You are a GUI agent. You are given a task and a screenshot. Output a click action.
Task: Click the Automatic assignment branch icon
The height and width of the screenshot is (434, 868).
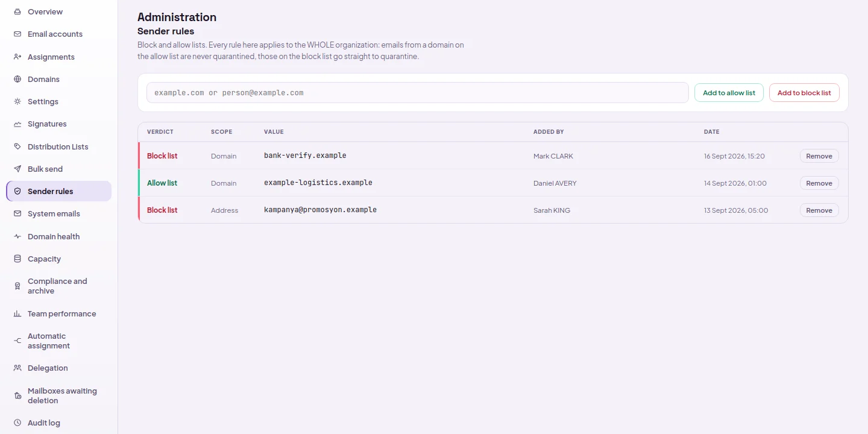[17, 341]
